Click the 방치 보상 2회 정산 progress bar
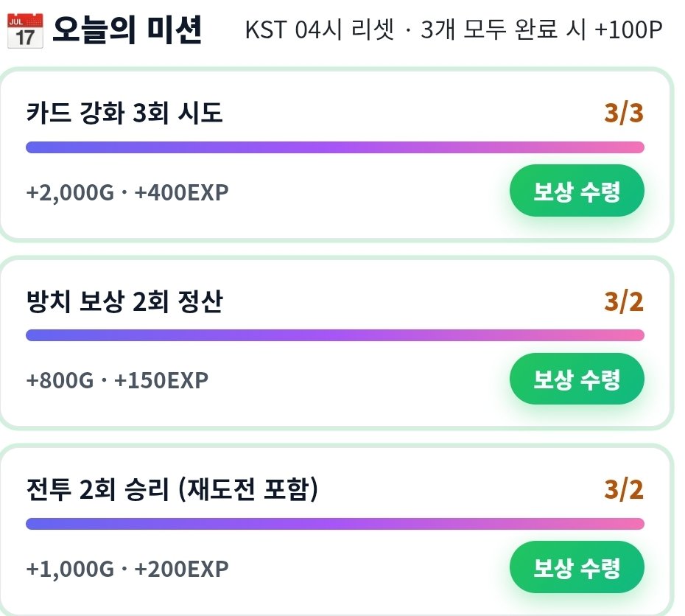This screenshot has height=616, width=685. pyautogui.click(x=335, y=335)
